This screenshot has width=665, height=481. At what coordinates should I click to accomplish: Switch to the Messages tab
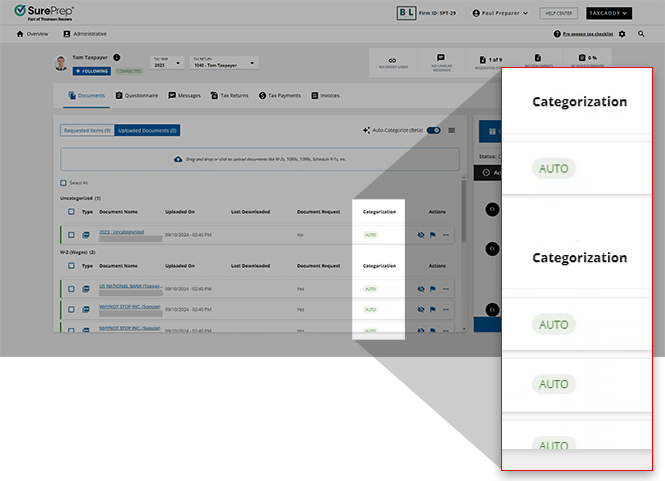[184, 95]
